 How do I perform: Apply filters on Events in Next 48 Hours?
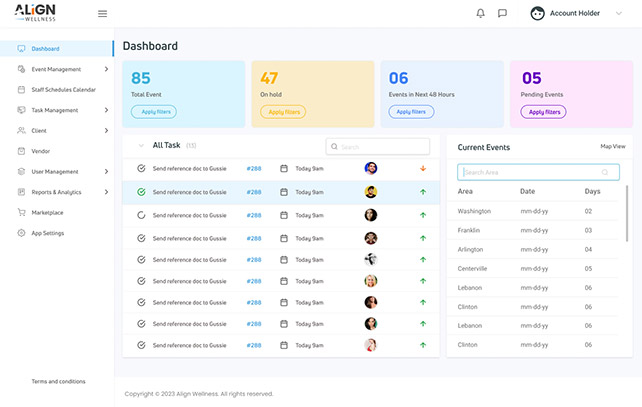[411, 112]
